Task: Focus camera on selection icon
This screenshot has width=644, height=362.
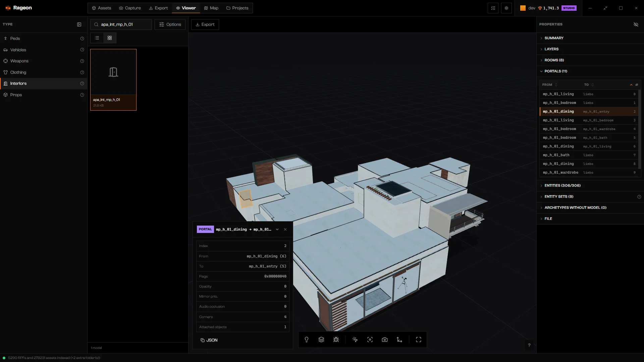Action: 370,340
